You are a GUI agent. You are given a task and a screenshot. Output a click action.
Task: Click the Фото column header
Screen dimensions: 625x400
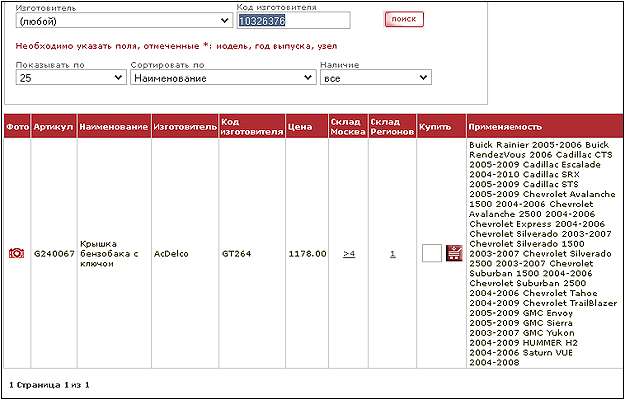coord(16,127)
